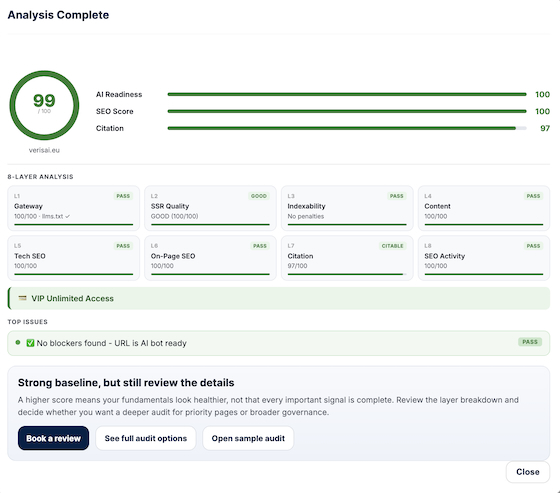The height and width of the screenshot is (493, 560).
Task: Click 'No penalties' text in Indexability
Action: [x=306, y=216]
